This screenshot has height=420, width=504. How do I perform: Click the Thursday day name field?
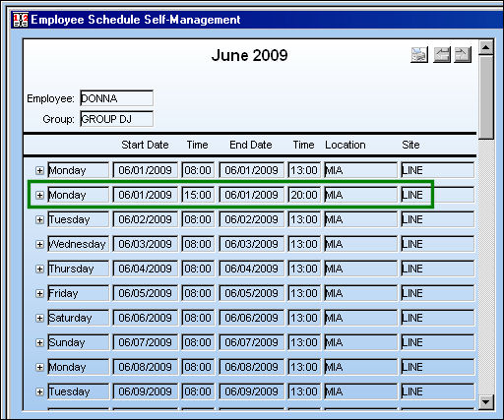pyautogui.click(x=78, y=269)
